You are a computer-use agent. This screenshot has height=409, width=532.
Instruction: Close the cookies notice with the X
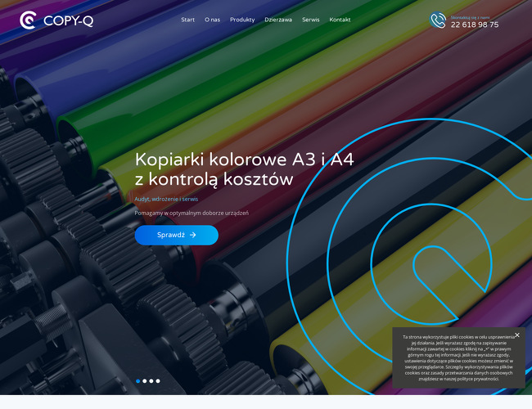tap(517, 335)
